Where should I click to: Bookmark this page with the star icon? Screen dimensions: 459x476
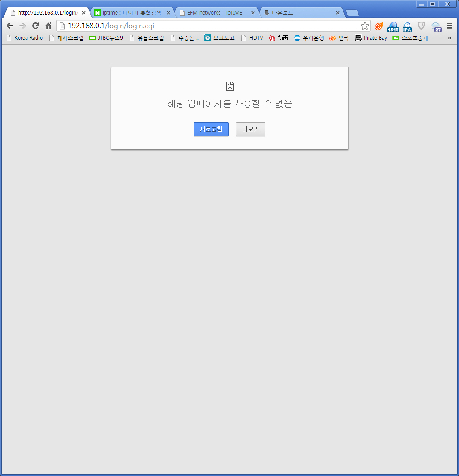(365, 26)
